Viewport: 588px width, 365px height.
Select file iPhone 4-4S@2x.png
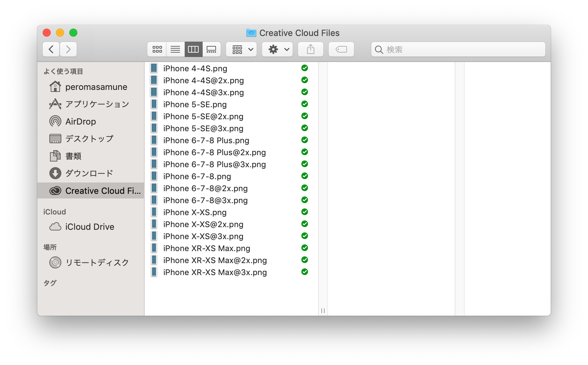(x=232, y=80)
